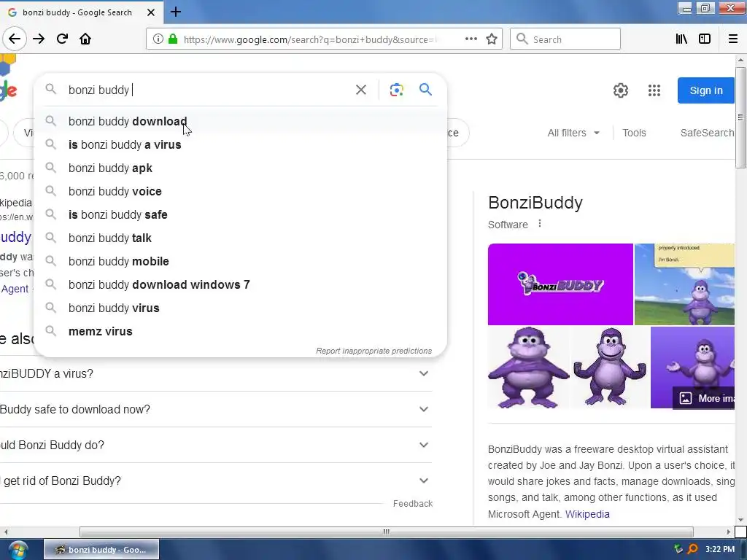Click the vertical scrollbar thumb
This screenshot has width=747, height=560.
click(x=740, y=117)
